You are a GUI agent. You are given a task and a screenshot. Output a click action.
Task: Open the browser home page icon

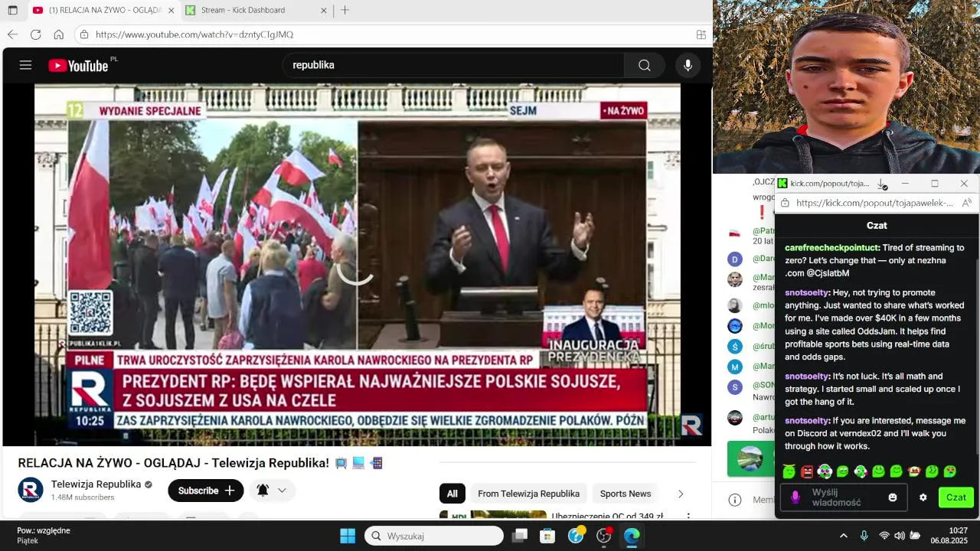pos(58,34)
